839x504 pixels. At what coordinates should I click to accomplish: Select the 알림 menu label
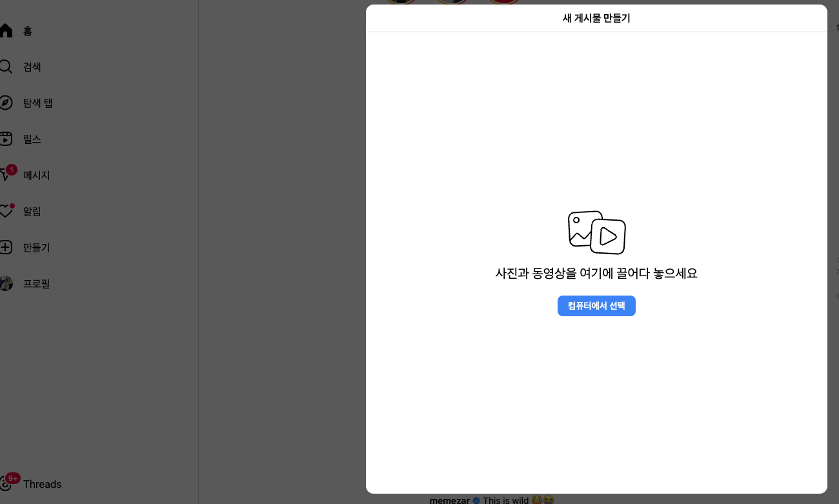pyautogui.click(x=32, y=211)
